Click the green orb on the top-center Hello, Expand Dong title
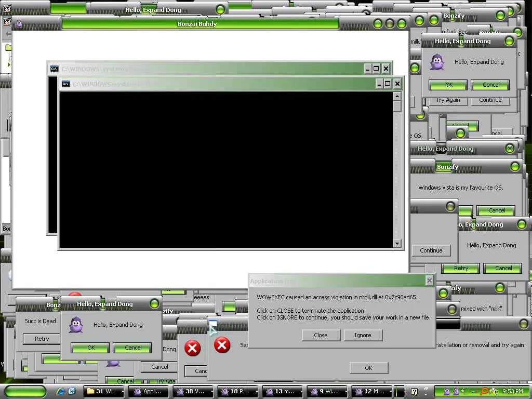The width and height of the screenshot is (532, 399). pos(220,9)
